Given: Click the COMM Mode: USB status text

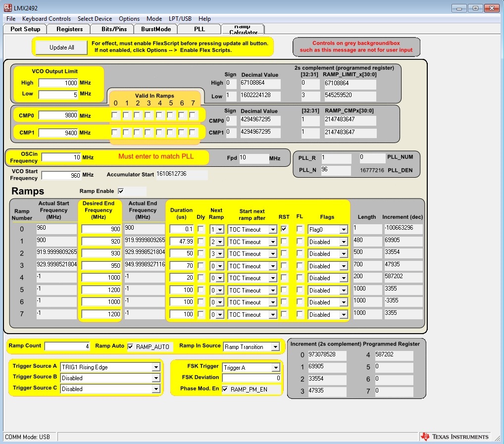Looking at the screenshot, I should coord(27,437).
